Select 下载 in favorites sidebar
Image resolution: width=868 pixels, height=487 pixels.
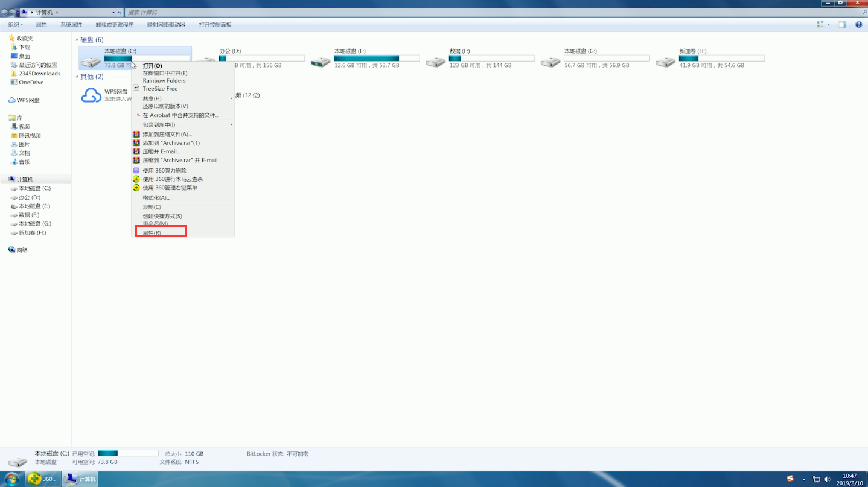(x=24, y=47)
